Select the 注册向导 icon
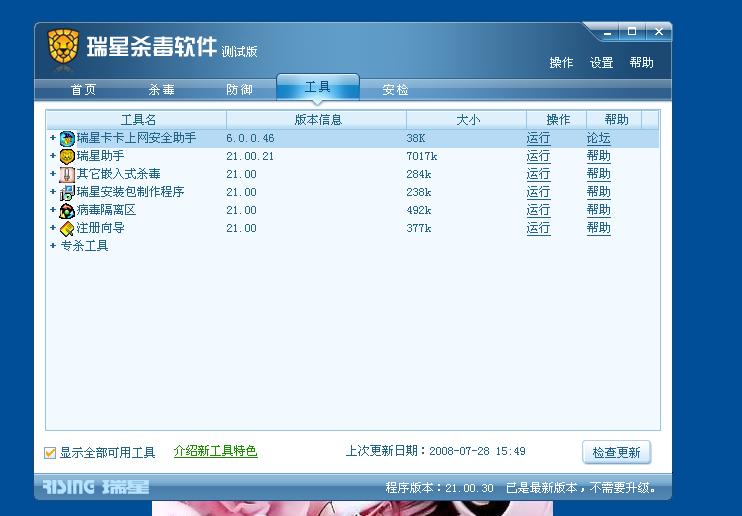The height and width of the screenshot is (516, 742). [67, 229]
